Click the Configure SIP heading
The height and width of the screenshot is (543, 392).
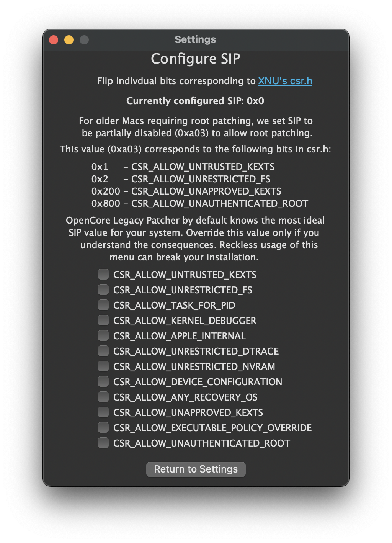click(195, 59)
